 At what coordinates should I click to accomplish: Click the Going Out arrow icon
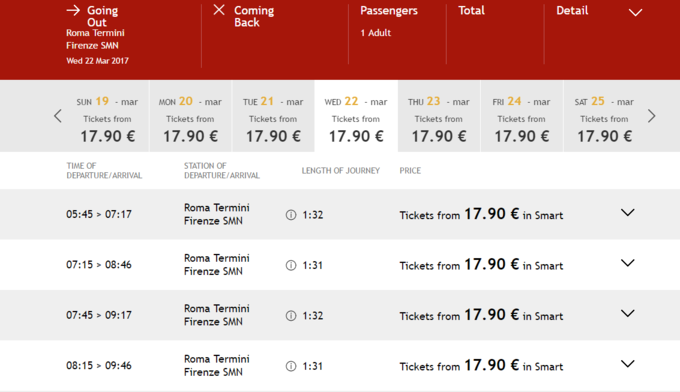tap(73, 10)
